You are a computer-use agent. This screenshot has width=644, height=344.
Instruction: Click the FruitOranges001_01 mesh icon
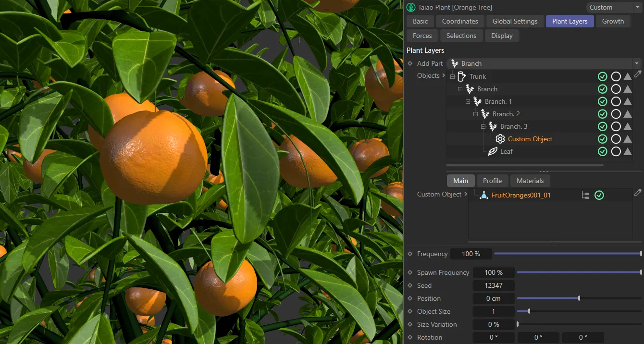click(484, 195)
